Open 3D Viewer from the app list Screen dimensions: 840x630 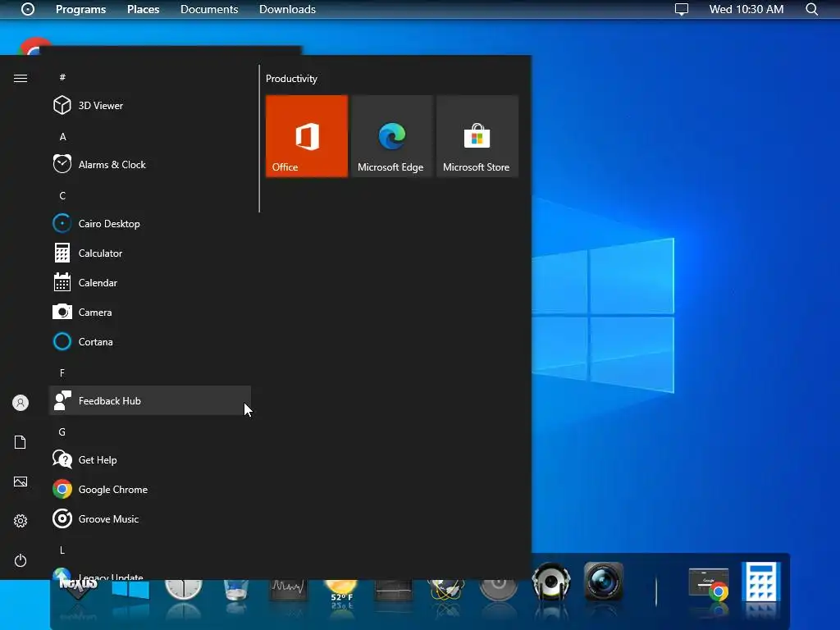[x=150, y=106]
